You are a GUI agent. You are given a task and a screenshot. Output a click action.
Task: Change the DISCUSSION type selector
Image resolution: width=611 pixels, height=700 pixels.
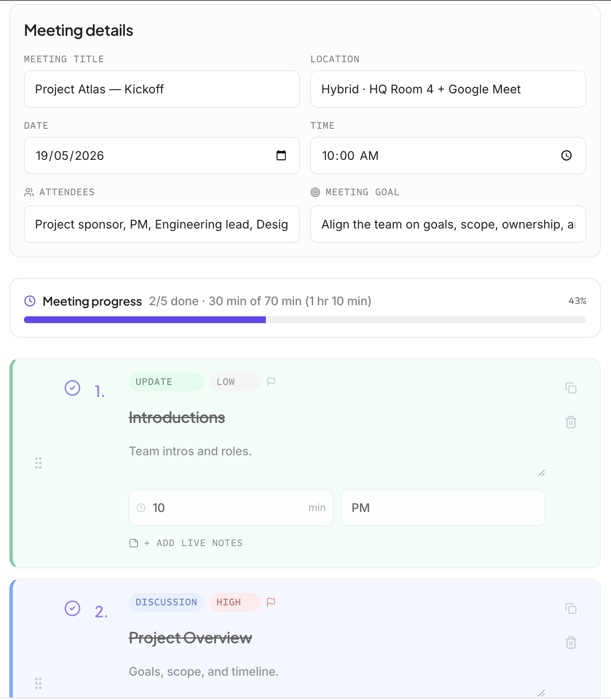coord(167,602)
